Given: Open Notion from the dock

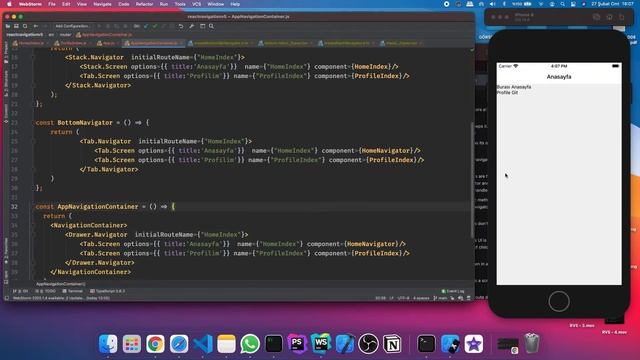Looking at the screenshot, I should coord(392,344).
